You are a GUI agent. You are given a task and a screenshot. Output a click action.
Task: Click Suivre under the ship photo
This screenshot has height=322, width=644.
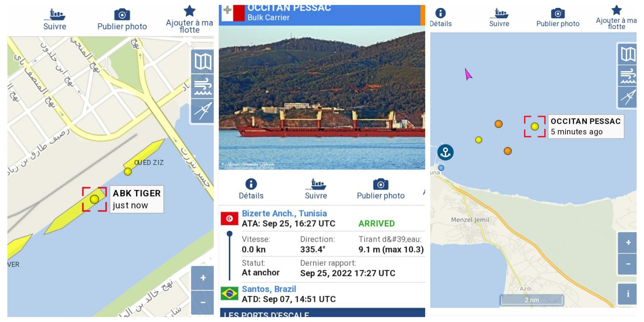(316, 189)
